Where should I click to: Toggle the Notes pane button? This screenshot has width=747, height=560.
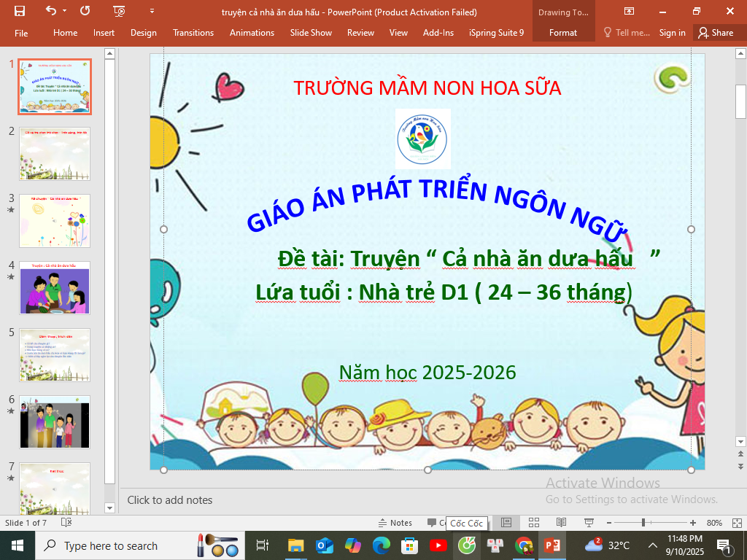pyautogui.click(x=395, y=523)
